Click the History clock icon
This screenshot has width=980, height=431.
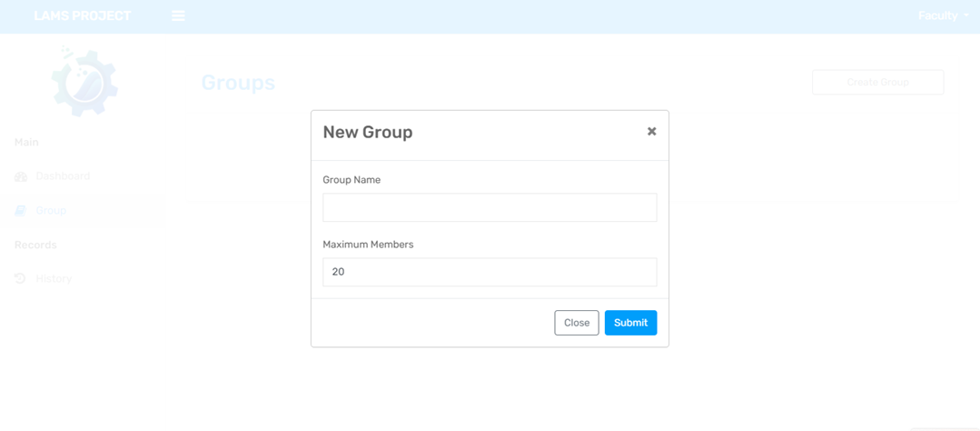click(20, 278)
